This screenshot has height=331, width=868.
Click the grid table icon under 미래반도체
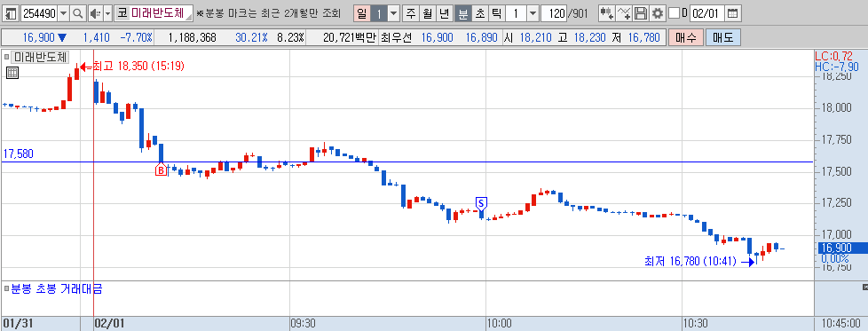[12, 72]
